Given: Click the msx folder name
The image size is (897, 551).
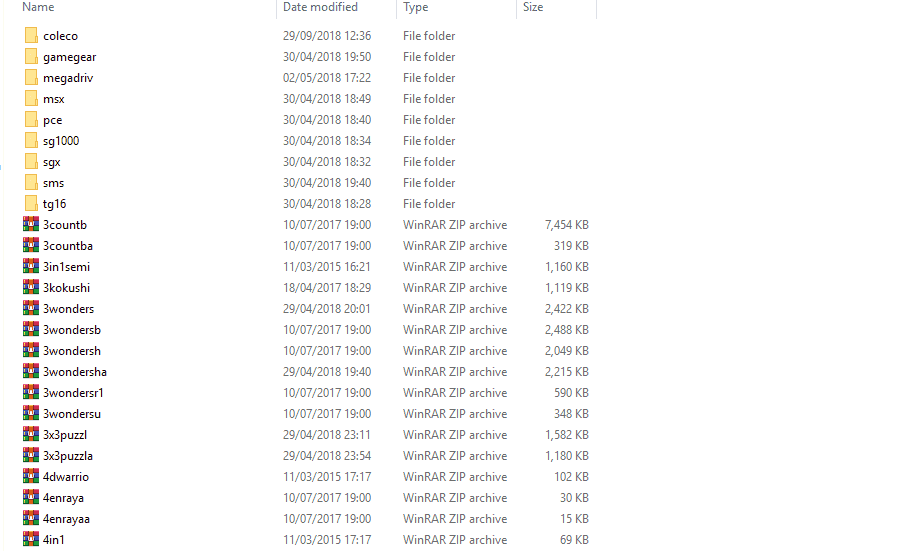Looking at the screenshot, I should click(54, 99).
